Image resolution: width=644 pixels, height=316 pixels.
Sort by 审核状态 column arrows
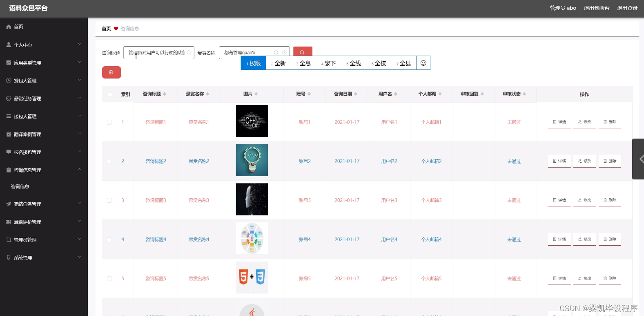coord(524,94)
